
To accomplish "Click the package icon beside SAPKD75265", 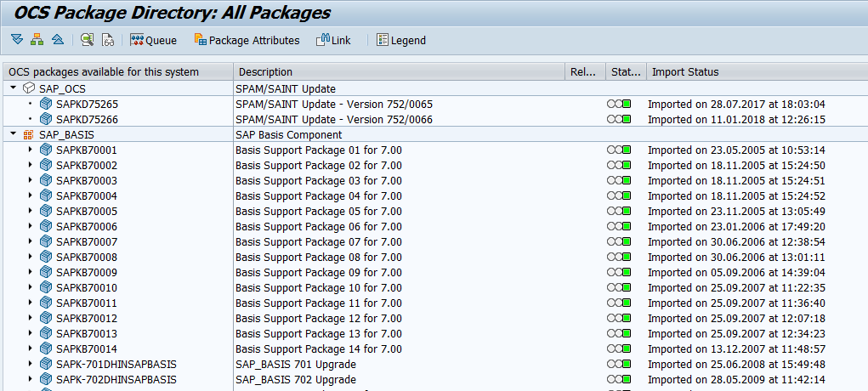I will click(45, 104).
